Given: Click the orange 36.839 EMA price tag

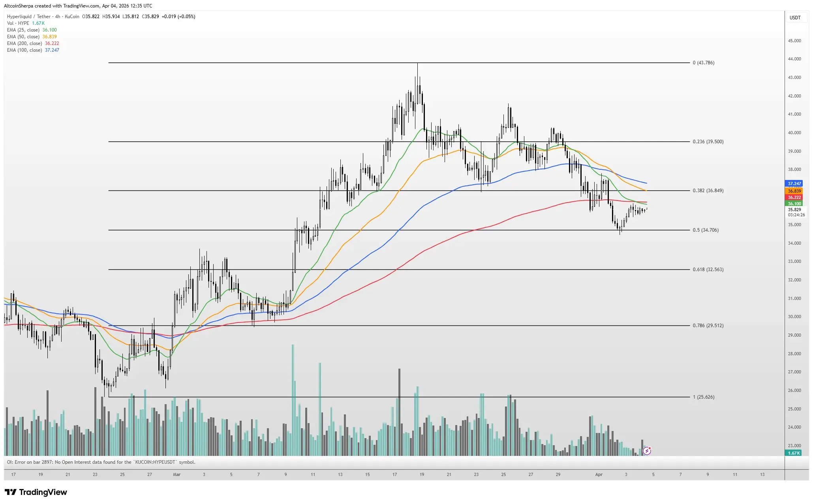Looking at the screenshot, I should [794, 191].
